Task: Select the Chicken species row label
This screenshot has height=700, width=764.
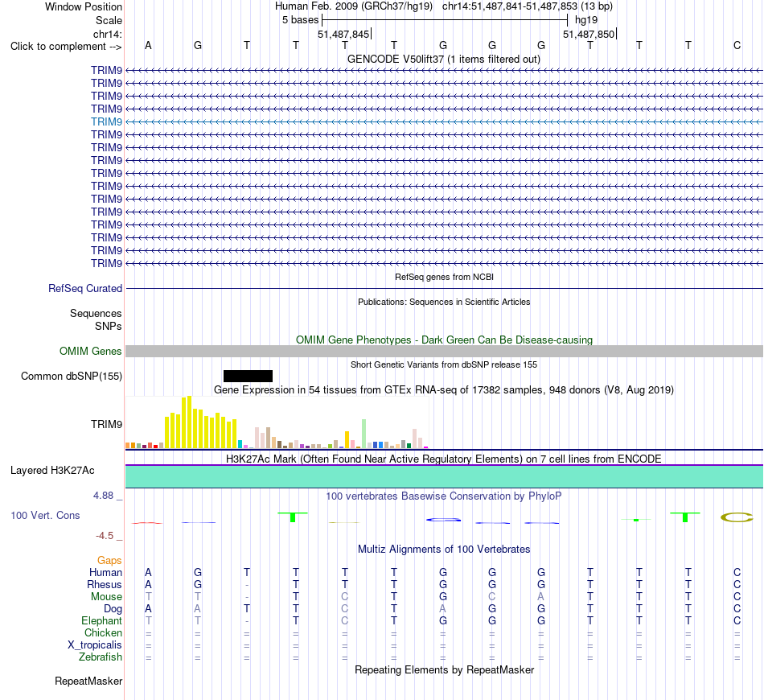Action: click(x=103, y=632)
